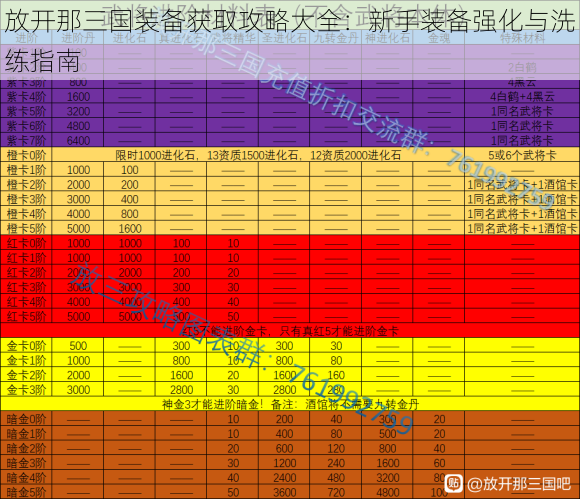
Task: Click the 暗金1阶 row label
Action: [x=26, y=434]
